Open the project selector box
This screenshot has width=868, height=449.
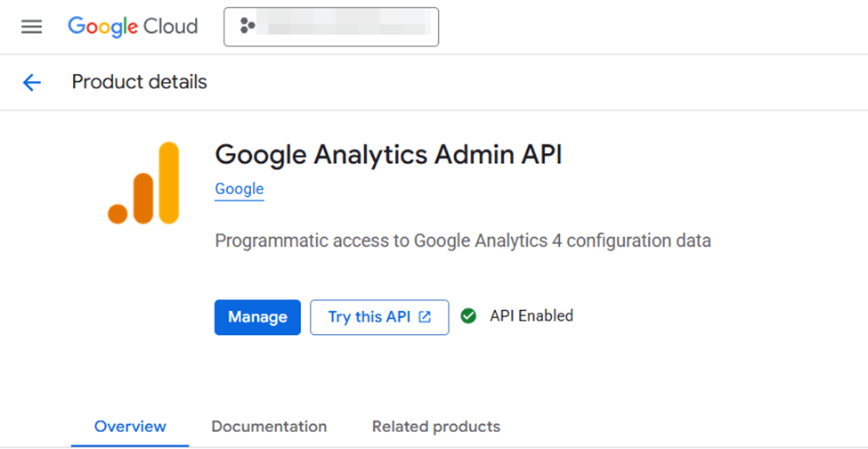331,27
